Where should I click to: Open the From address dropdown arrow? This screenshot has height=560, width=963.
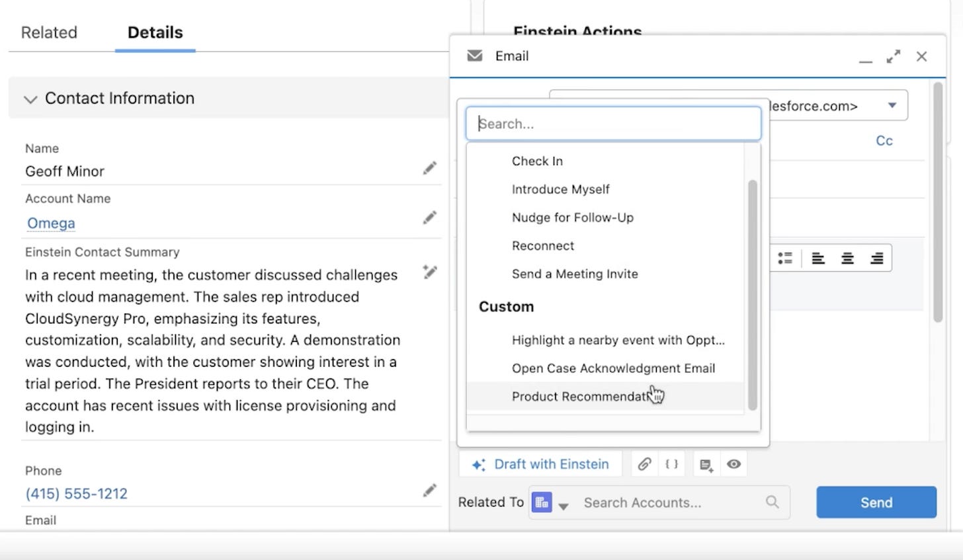(892, 106)
